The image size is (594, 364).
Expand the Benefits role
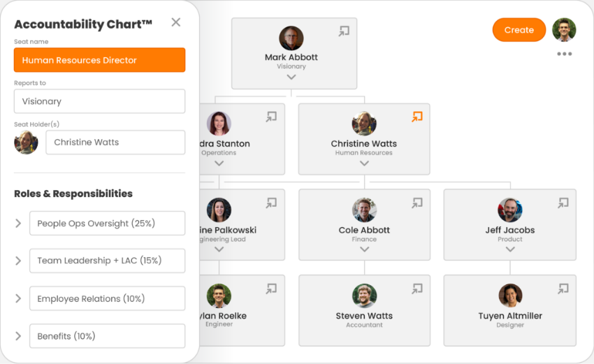tap(18, 336)
